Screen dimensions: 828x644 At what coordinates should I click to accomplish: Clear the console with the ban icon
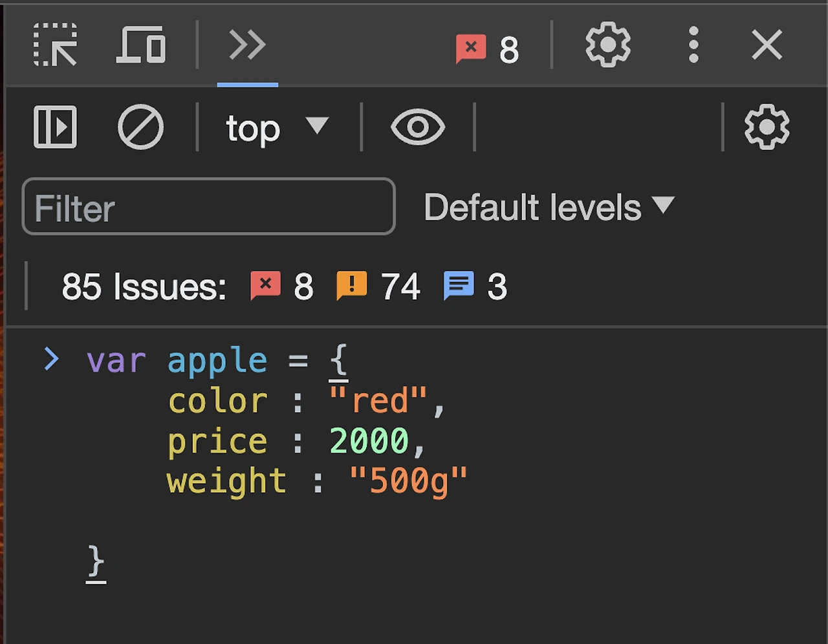click(140, 127)
